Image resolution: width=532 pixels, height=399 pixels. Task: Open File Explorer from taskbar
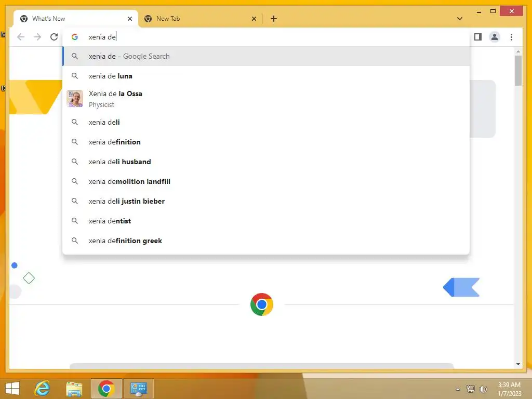74,389
